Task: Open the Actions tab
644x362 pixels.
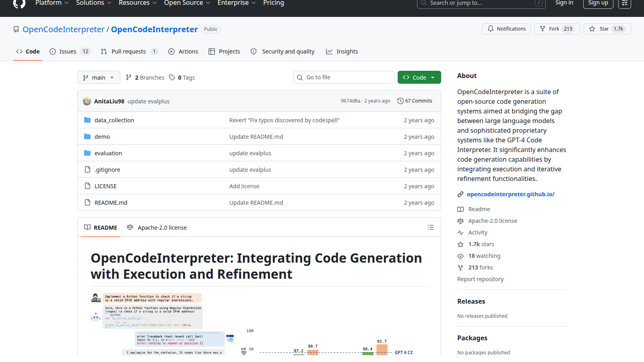Action: click(183, 51)
